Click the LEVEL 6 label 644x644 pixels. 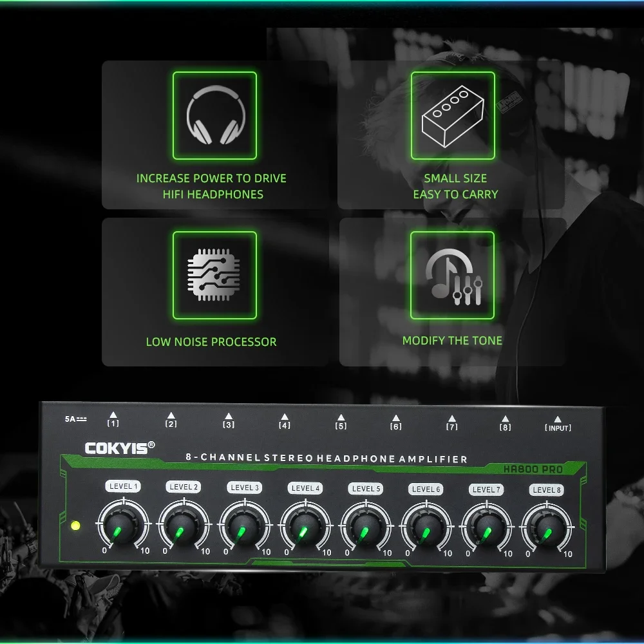point(426,489)
